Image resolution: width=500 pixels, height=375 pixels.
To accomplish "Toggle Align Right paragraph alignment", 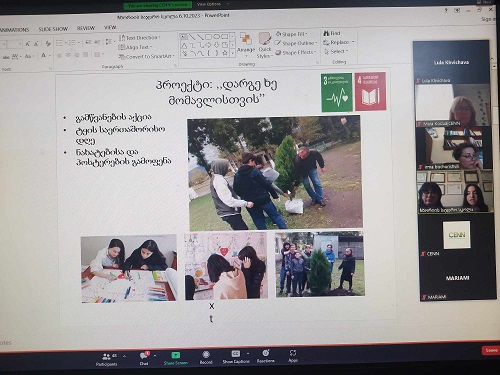I will (77, 55).
